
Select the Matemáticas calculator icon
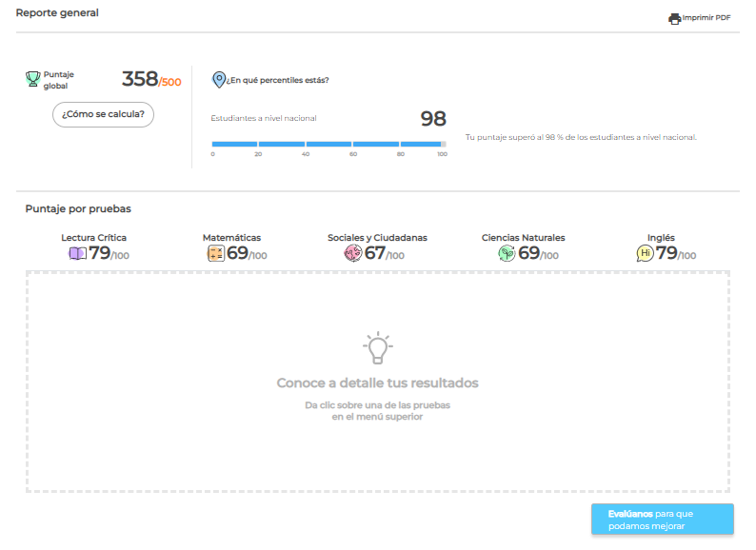pos(215,254)
